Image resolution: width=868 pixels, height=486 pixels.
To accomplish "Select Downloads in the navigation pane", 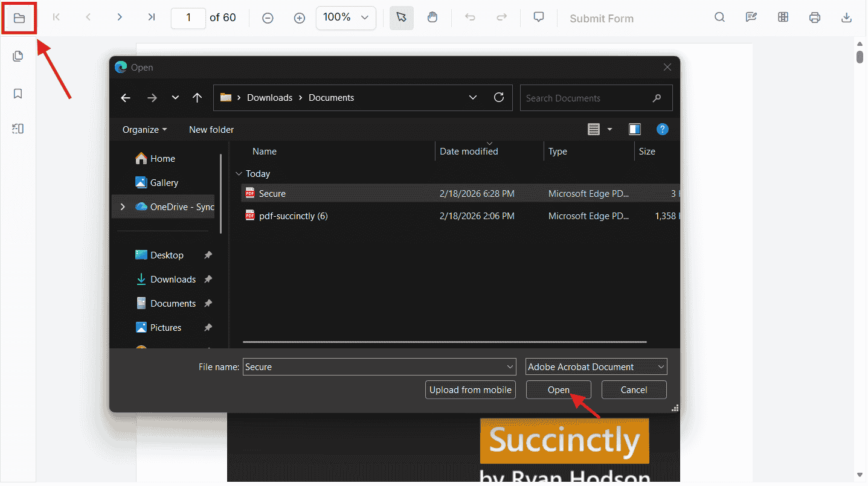I will pos(173,280).
